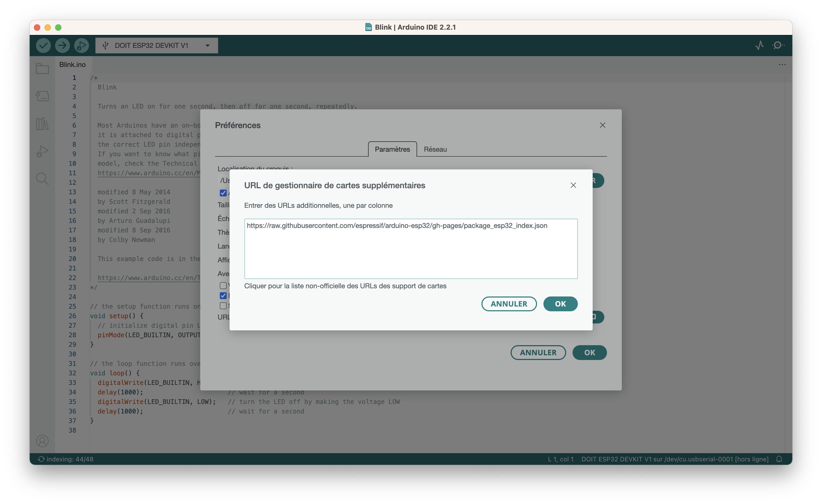
Task: Click the Verify checkmark icon
Action: [x=43, y=45]
